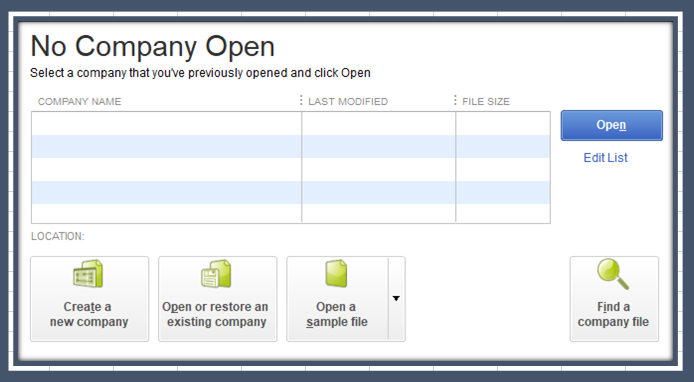This screenshot has width=694, height=382.
Task: Sort by the LAST MODIFIED column header
Action: point(348,101)
